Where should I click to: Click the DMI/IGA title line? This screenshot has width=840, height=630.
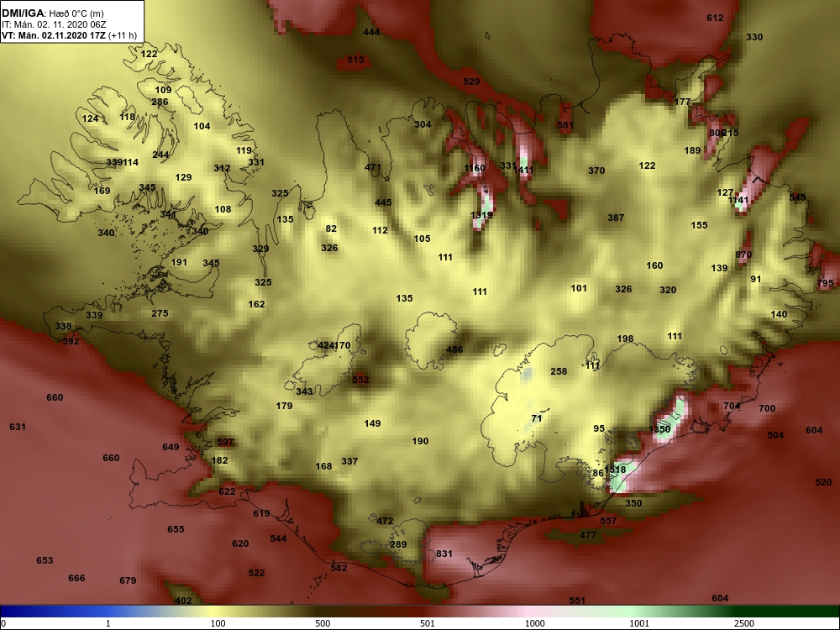pyautogui.click(x=53, y=13)
